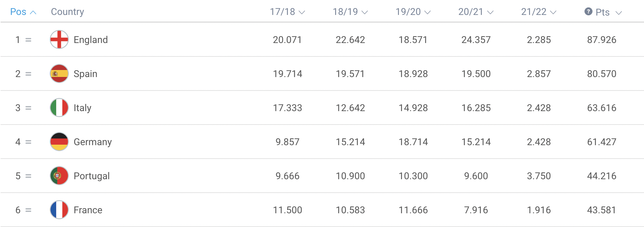
Task: Click the France flag icon
Action: (x=59, y=210)
